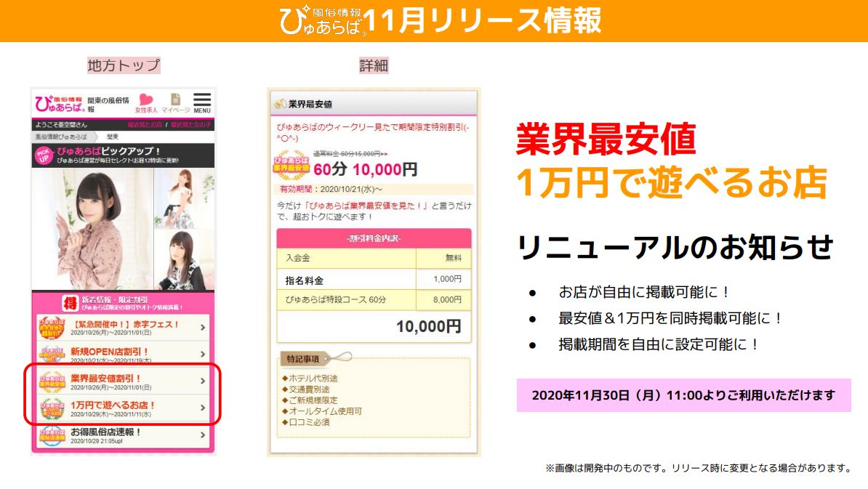The image size is (868, 489).
Task: Click the ぴゅあらば logo in mobile header
Action: (60, 103)
